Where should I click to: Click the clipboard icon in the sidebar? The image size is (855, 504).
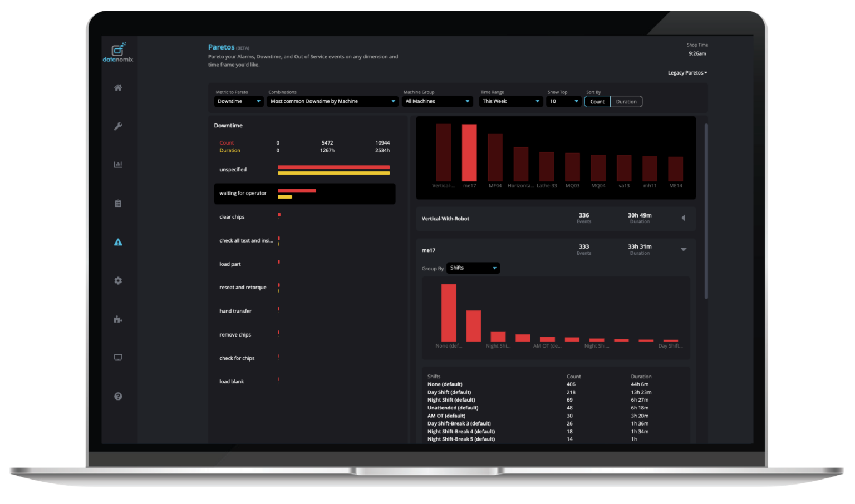[x=118, y=204]
